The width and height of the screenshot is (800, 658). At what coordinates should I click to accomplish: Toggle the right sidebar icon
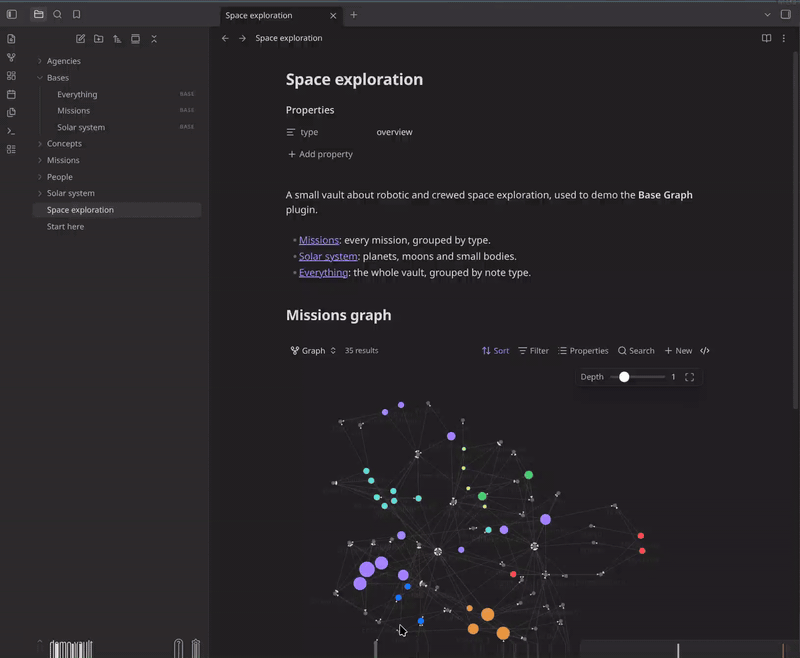click(x=786, y=14)
